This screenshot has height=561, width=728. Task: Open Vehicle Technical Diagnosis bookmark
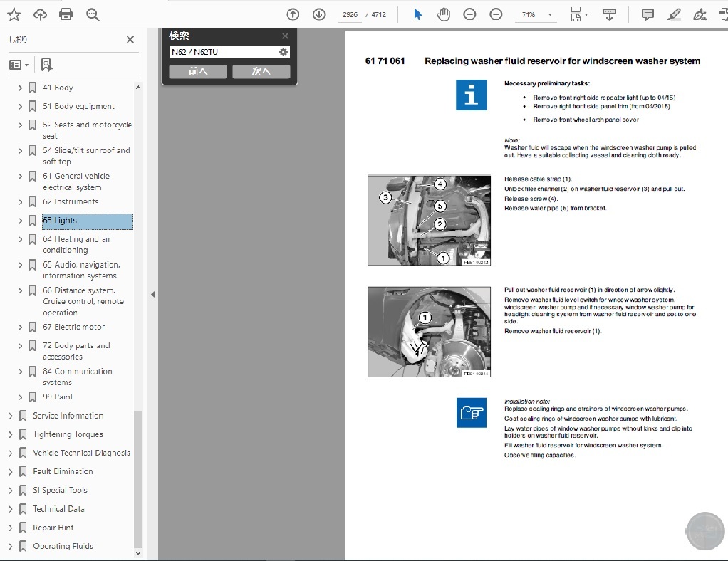81,453
